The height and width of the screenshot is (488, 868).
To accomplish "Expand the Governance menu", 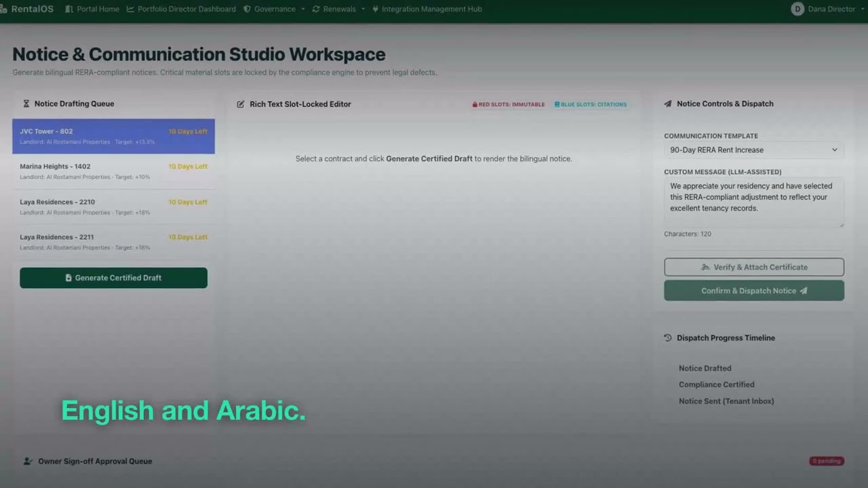I will [x=274, y=9].
